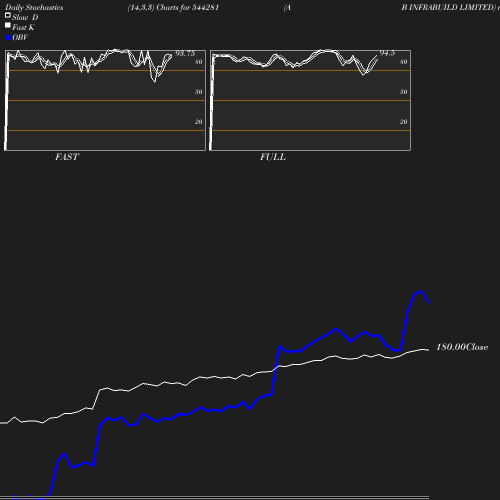Click the Slow D legend swatch
This screenshot has height=500, width=500.
tap(8, 15)
